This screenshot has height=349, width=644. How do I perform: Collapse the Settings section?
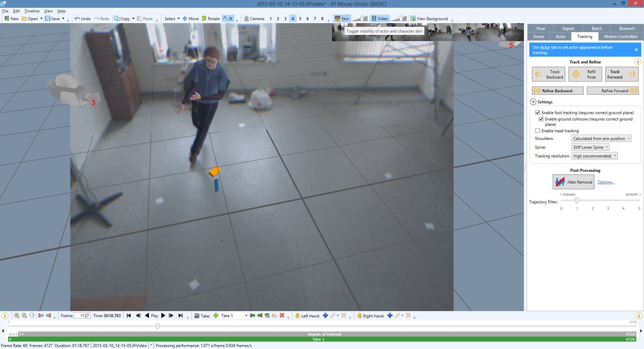click(x=533, y=102)
